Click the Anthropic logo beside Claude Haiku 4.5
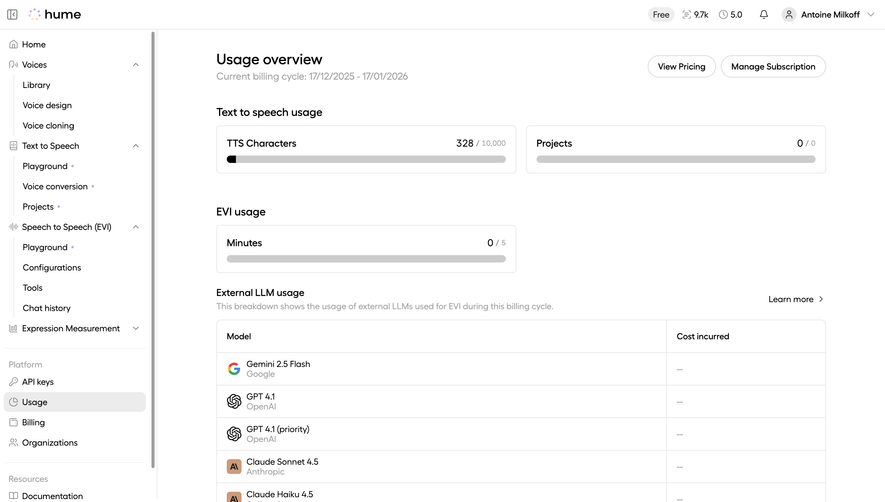 click(x=234, y=497)
